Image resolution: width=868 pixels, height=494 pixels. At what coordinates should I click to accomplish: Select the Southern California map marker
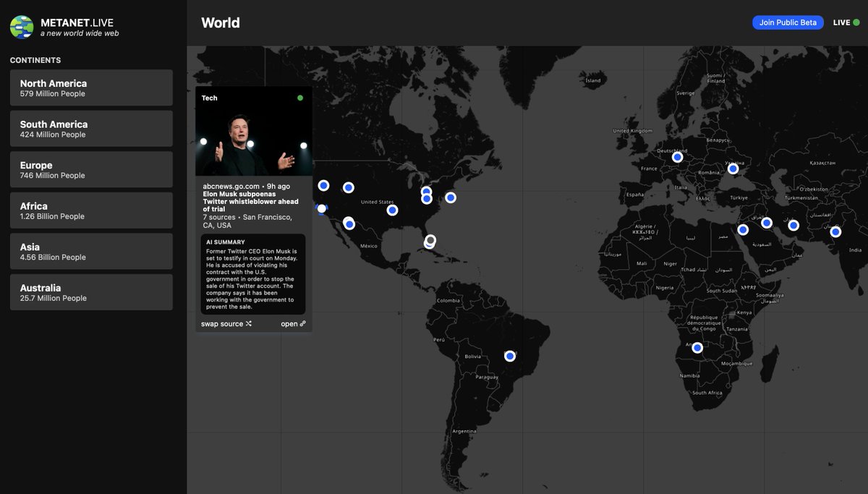point(349,224)
